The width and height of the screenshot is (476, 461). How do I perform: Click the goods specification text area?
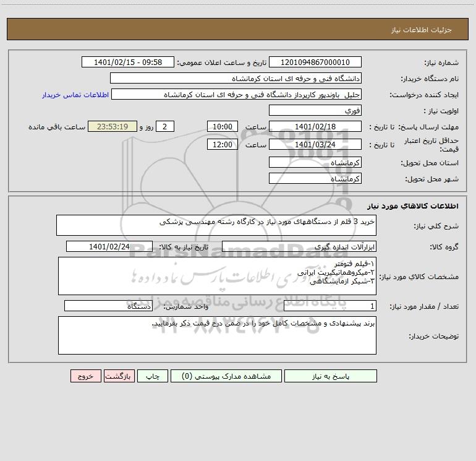(217, 276)
